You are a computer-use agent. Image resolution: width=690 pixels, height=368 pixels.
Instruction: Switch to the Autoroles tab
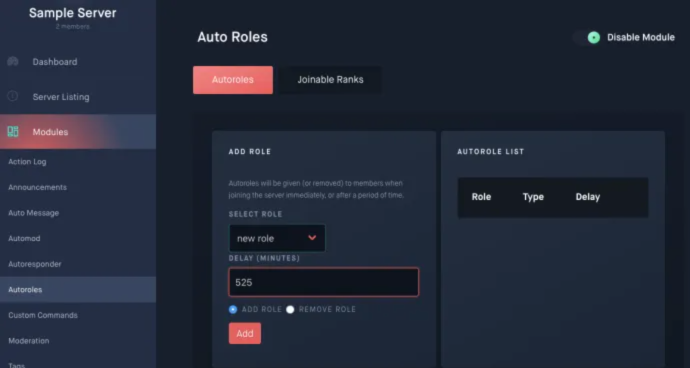[233, 80]
